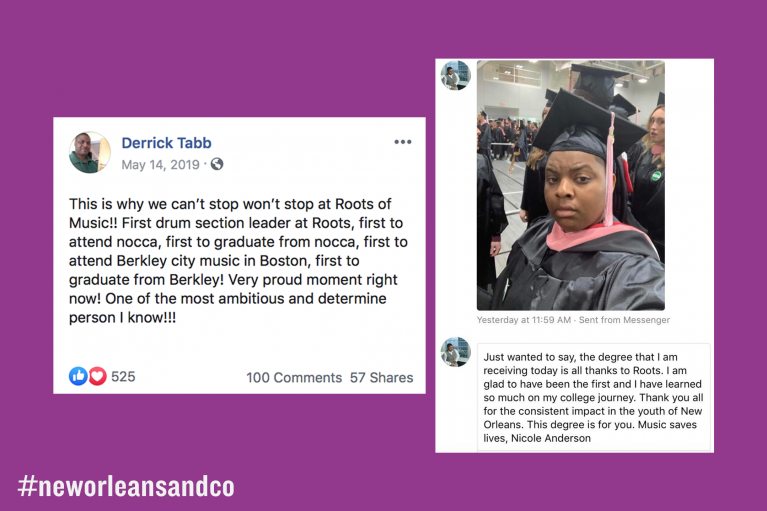This screenshot has height=511, width=767.
Task: Click the #neworleansandco hashtag text
Action: pyautogui.click(x=126, y=487)
